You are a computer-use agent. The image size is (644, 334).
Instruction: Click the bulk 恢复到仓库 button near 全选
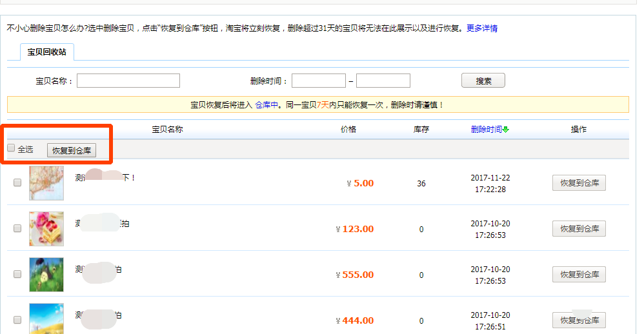pos(72,151)
